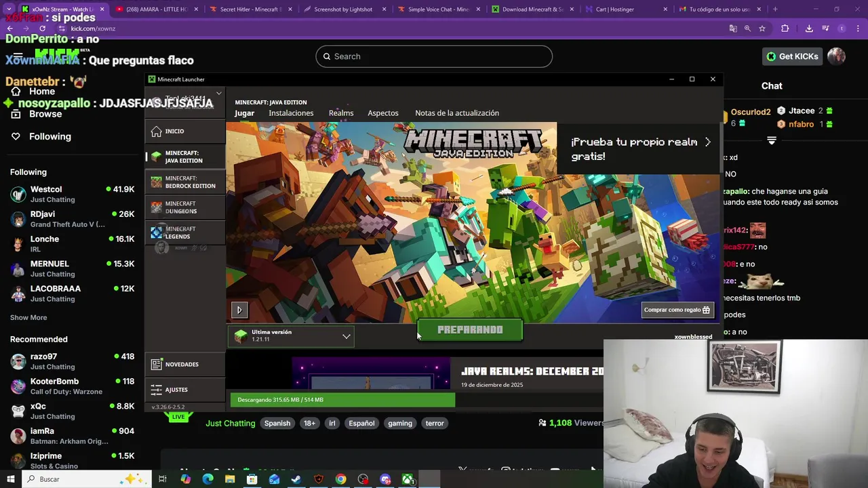
Task: Switch to Jugar tab in launcher
Action: (244, 113)
